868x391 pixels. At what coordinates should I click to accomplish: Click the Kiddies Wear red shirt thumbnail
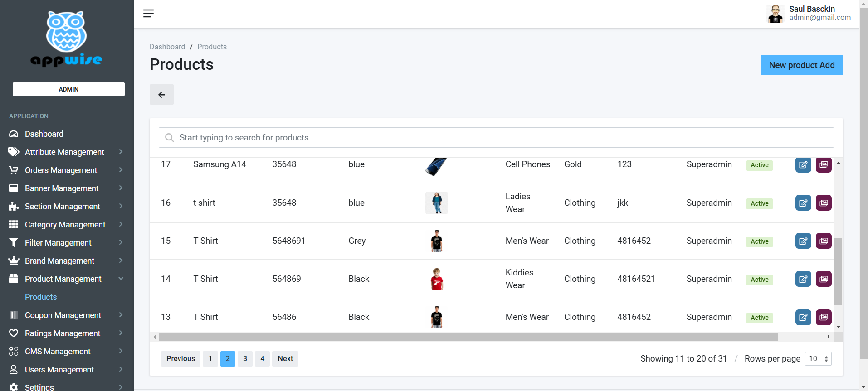pyautogui.click(x=437, y=279)
